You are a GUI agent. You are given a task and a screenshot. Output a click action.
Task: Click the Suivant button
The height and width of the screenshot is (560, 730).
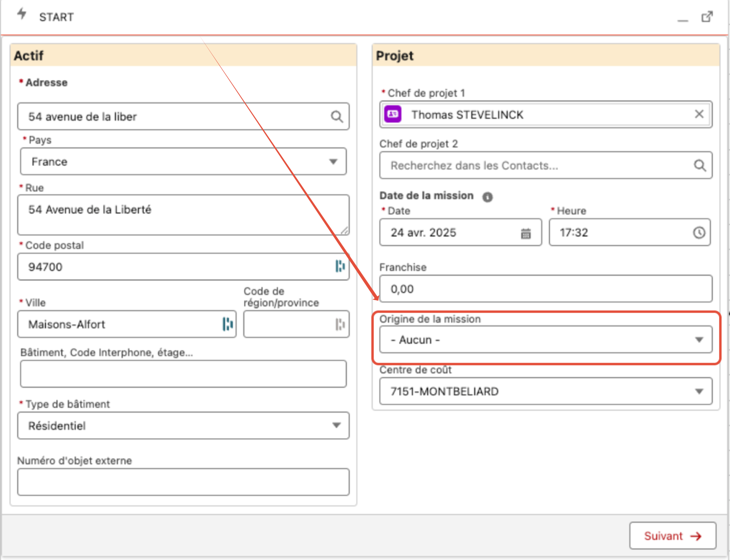tap(672, 536)
